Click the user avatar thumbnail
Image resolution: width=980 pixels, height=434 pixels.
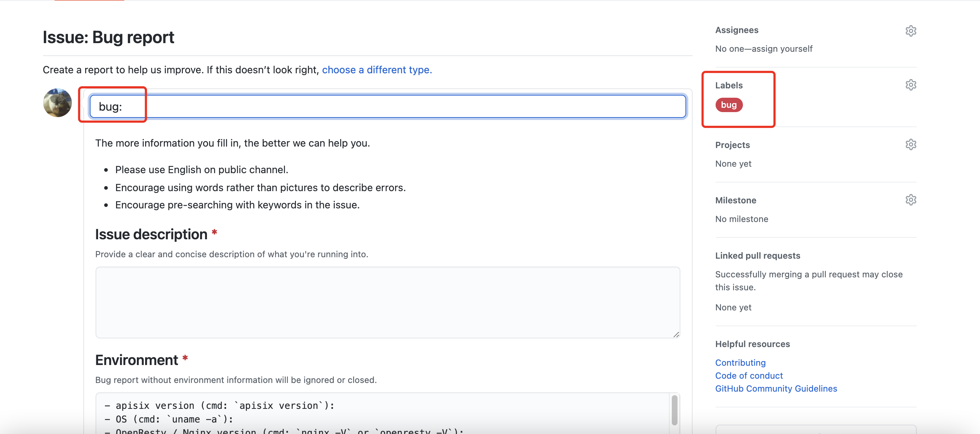57,103
